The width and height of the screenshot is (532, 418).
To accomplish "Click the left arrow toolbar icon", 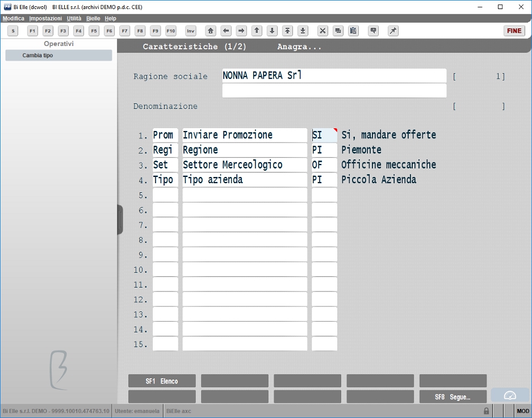I will click(225, 31).
